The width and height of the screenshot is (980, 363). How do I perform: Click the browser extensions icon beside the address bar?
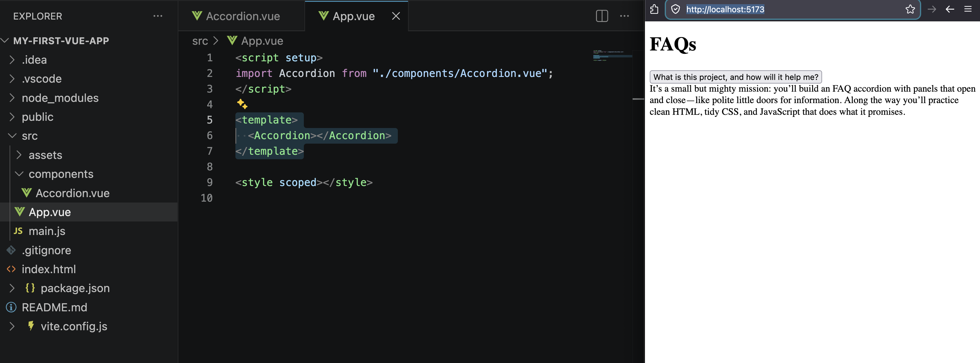(x=654, y=9)
